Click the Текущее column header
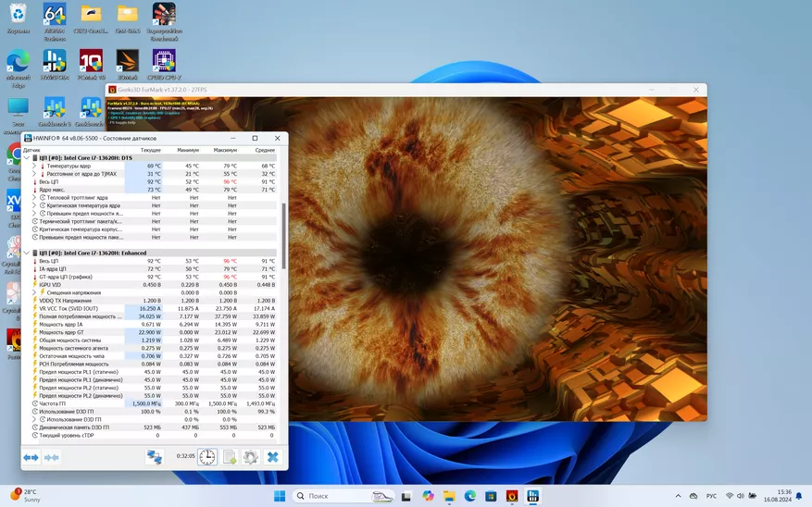This screenshot has height=507, width=812. [150, 149]
